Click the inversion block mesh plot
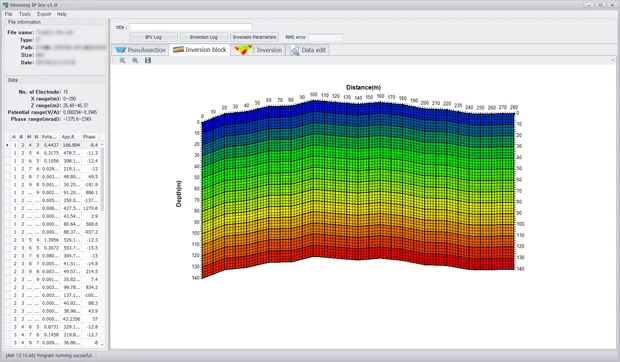The image size is (620, 362). 359,190
